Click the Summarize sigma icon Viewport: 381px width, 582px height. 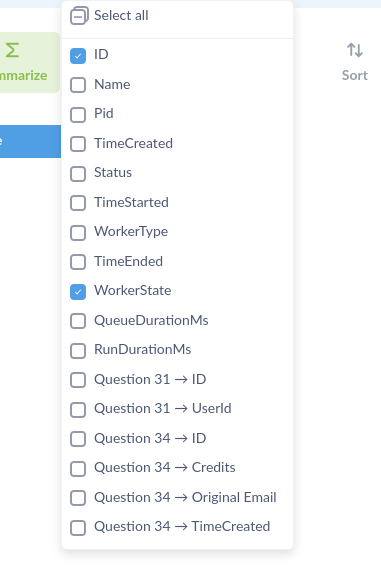pos(12,50)
